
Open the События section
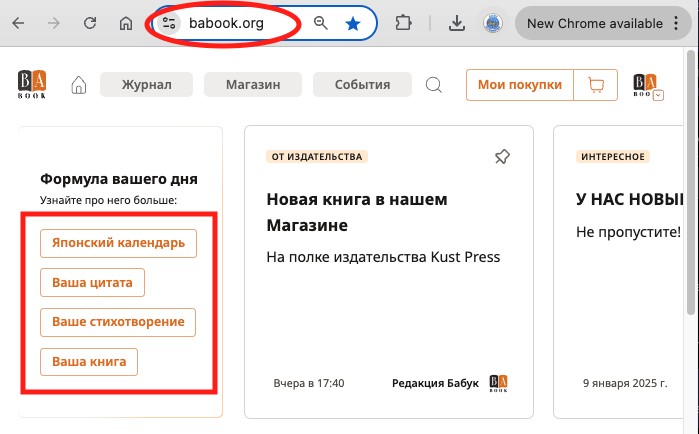362,85
